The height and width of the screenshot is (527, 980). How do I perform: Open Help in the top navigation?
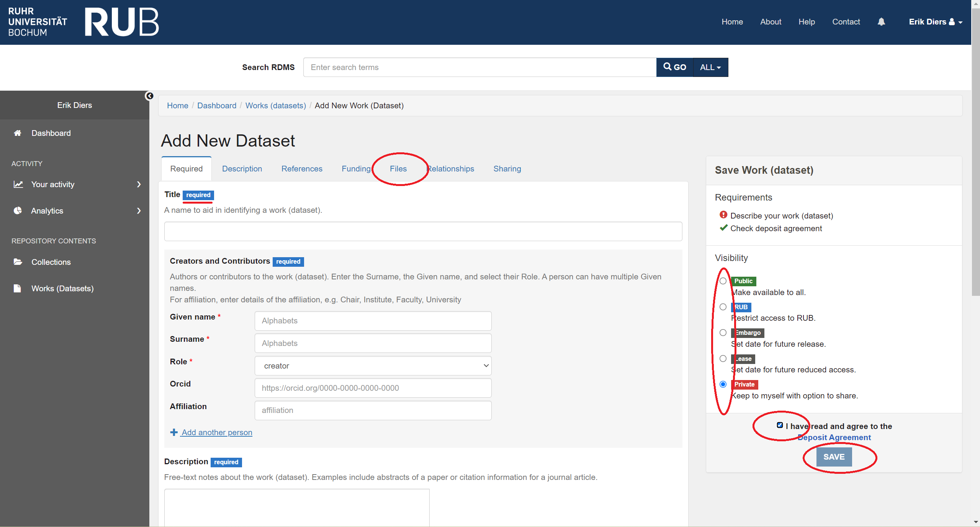[x=807, y=22]
